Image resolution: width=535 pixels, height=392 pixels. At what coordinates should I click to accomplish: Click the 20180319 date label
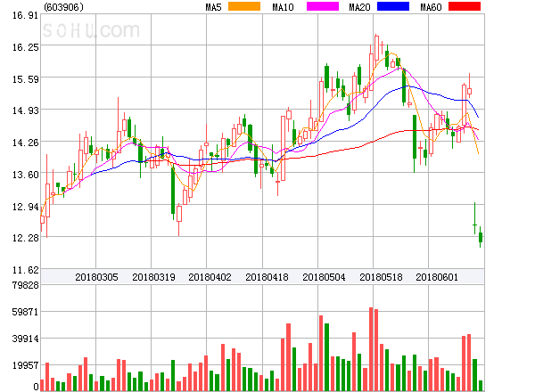click(x=153, y=277)
